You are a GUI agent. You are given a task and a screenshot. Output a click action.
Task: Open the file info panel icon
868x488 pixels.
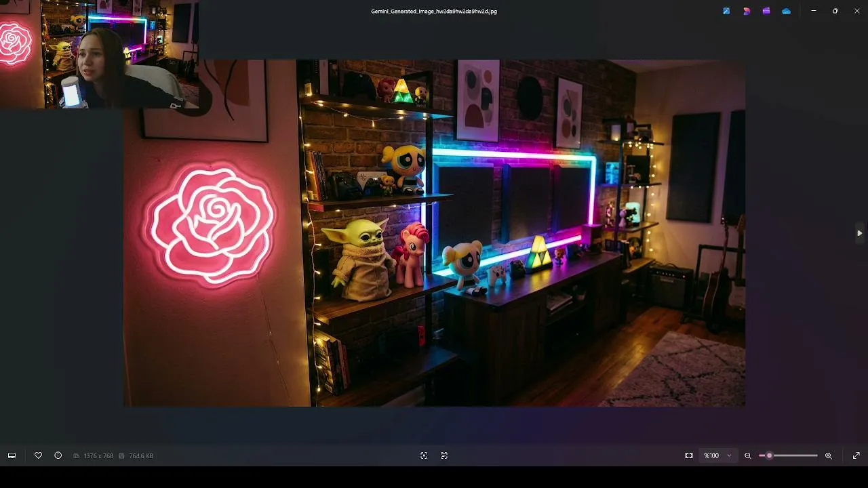(58, 455)
